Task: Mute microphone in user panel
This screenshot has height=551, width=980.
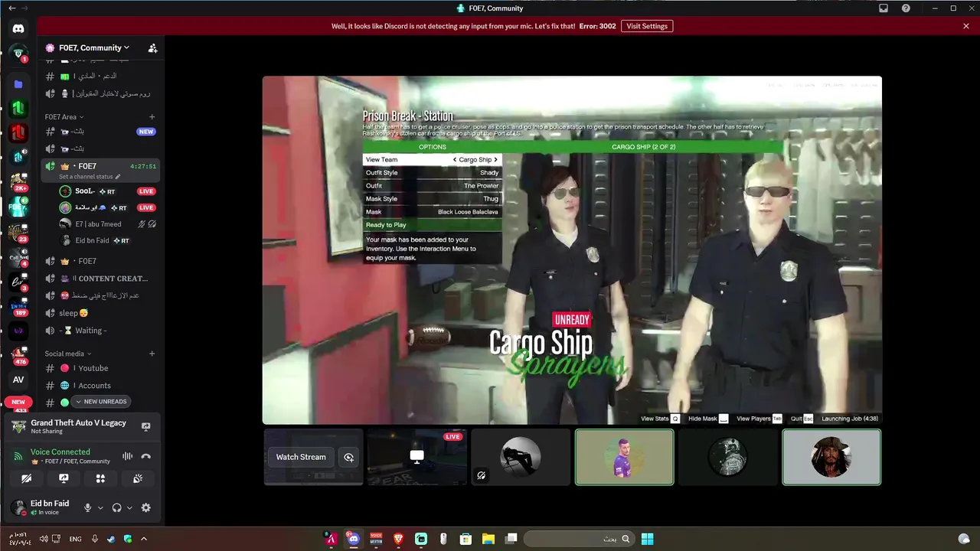Action: 87,507
